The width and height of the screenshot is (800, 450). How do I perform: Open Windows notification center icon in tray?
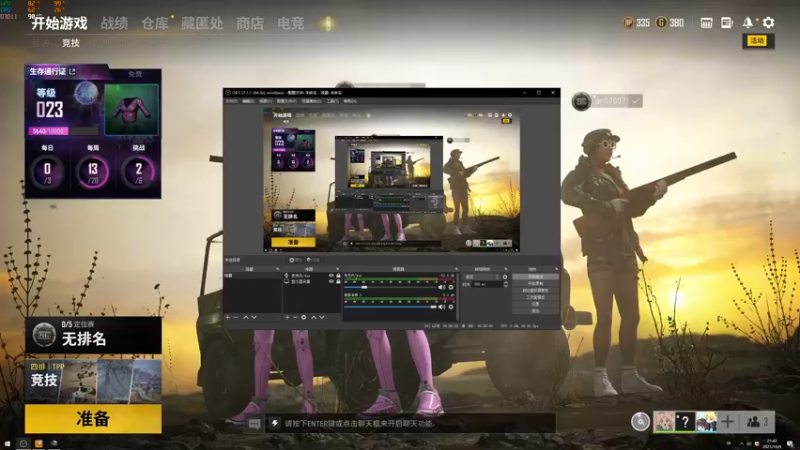pos(791,444)
